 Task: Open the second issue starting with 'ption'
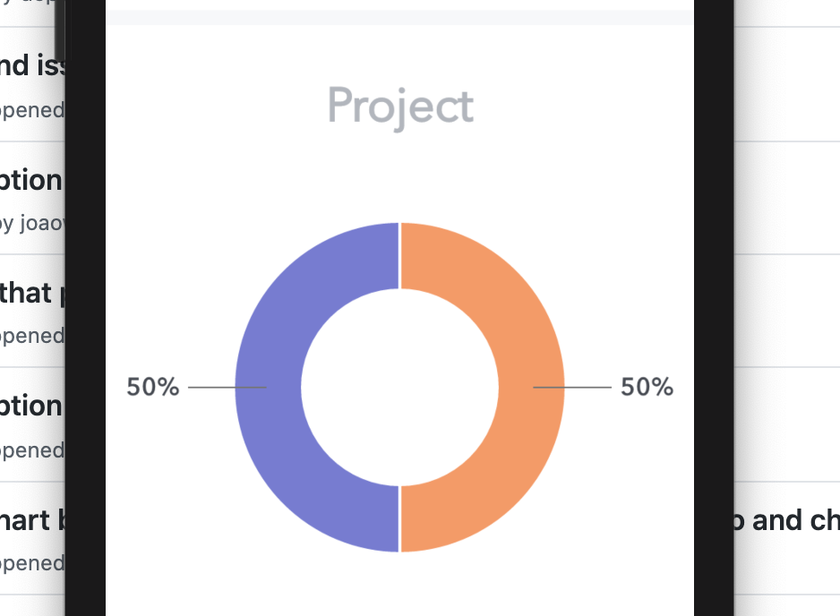click(30, 406)
